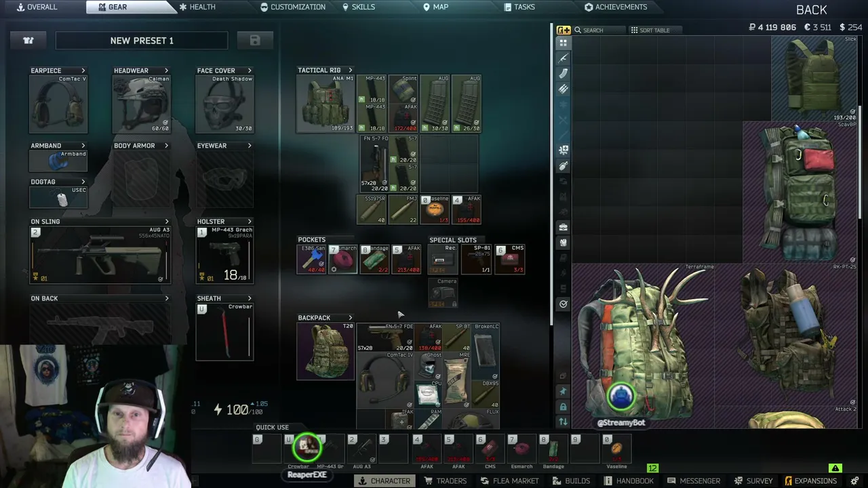Add a new stash tab
Viewport: 868px width, 488px height.
564,30
